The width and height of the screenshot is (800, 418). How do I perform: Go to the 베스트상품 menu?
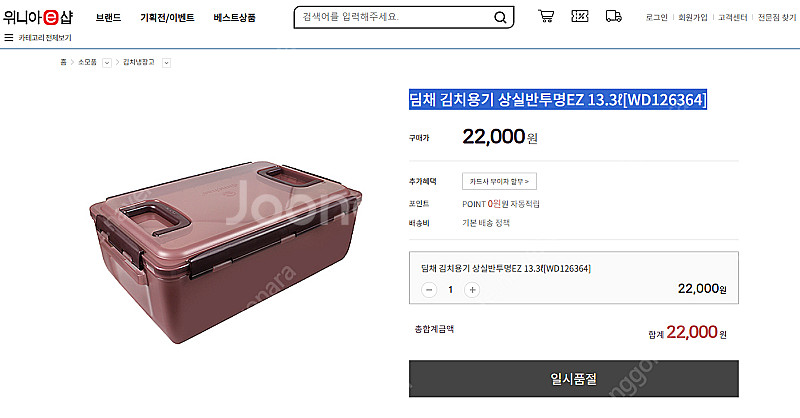(x=234, y=18)
